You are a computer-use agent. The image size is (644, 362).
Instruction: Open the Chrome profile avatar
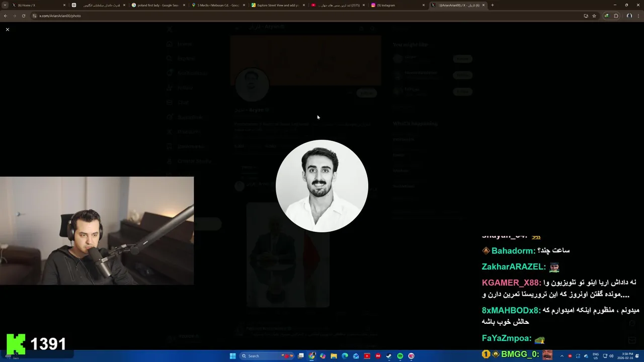click(629, 16)
